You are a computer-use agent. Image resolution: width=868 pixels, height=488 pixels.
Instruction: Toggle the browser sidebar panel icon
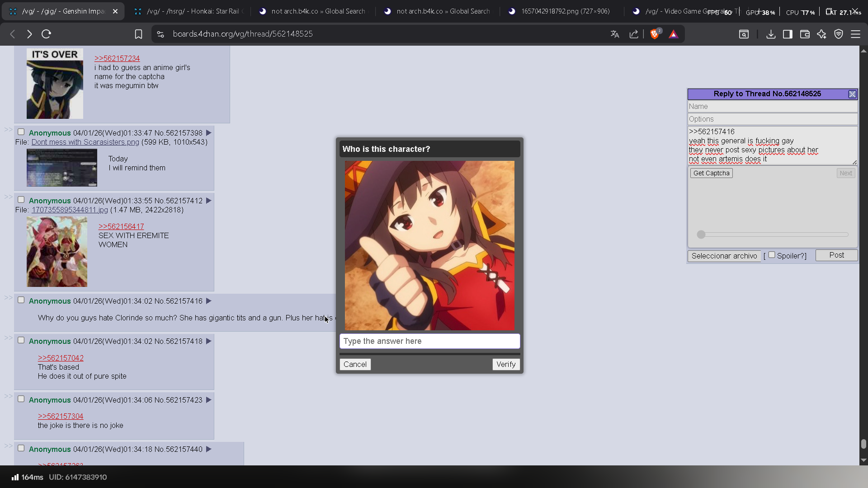click(788, 34)
